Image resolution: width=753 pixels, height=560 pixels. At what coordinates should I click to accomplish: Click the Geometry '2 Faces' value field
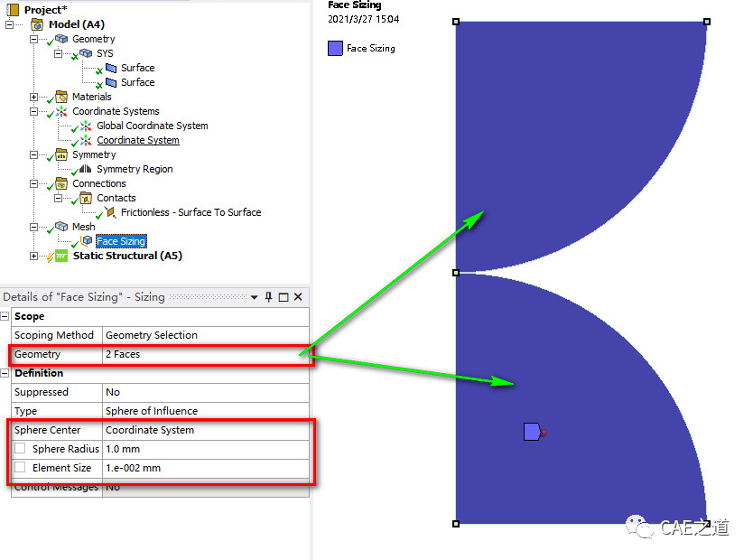(x=206, y=354)
